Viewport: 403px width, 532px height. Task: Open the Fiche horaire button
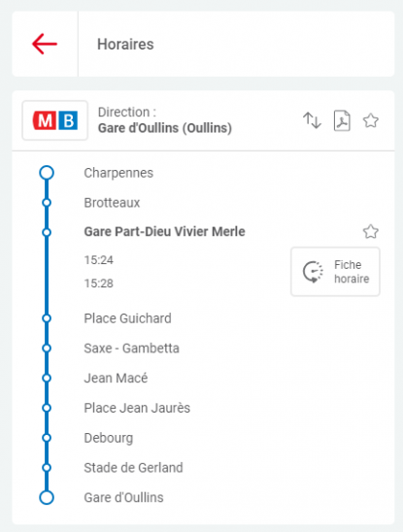coord(335,272)
